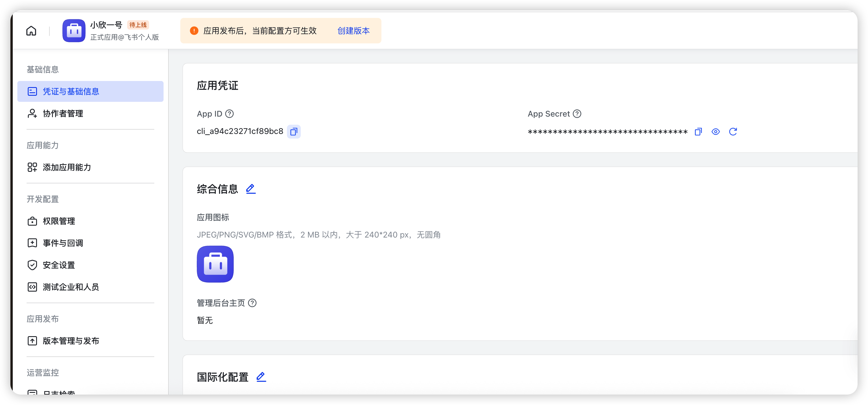The image size is (868, 405).
Task: Open 协作者管理 in sidebar
Action: [63, 114]
